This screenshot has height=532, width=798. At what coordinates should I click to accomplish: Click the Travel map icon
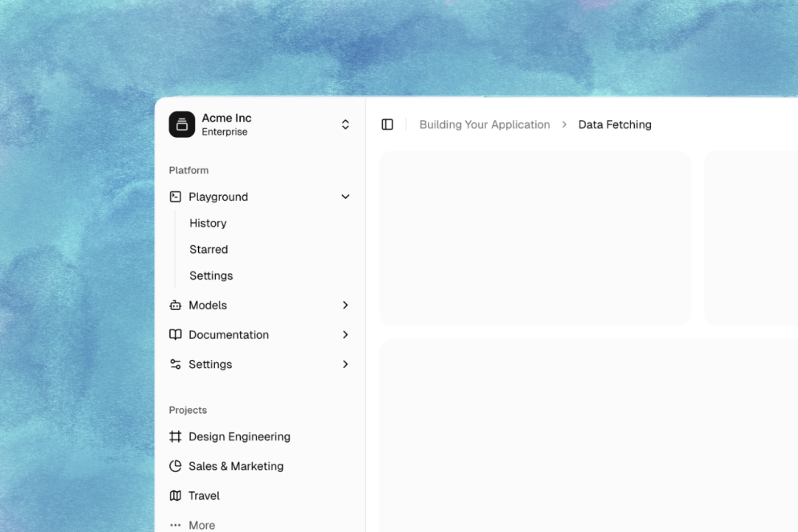click(175, 495)
